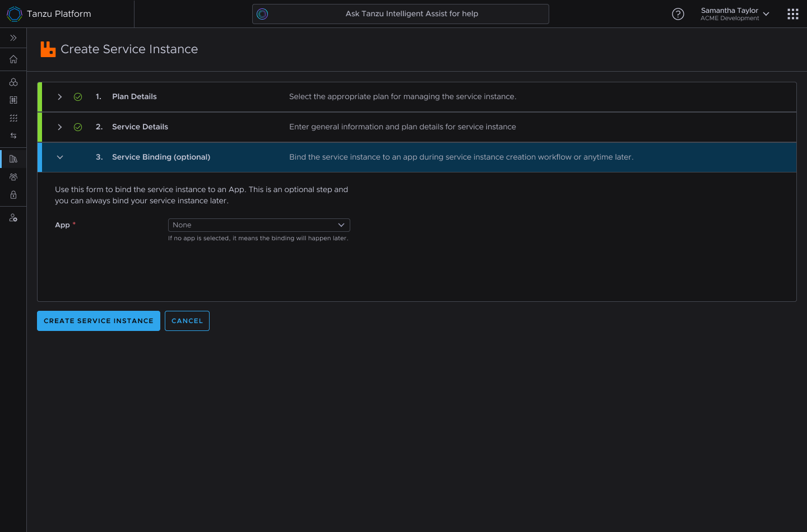
Task: Open the help question-mark icon
Action: tap(678, 14)
